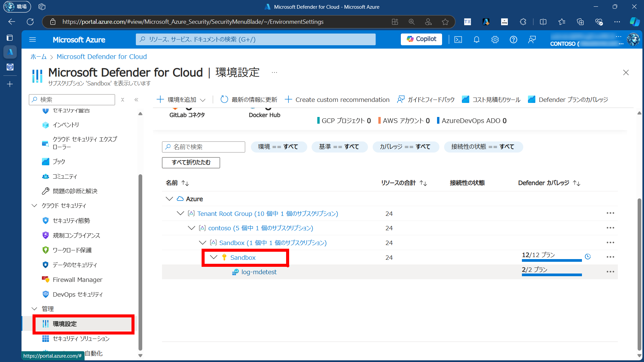644x362 pixels.
Task: Open the log-mdetest workspace link
Action: 259,272
